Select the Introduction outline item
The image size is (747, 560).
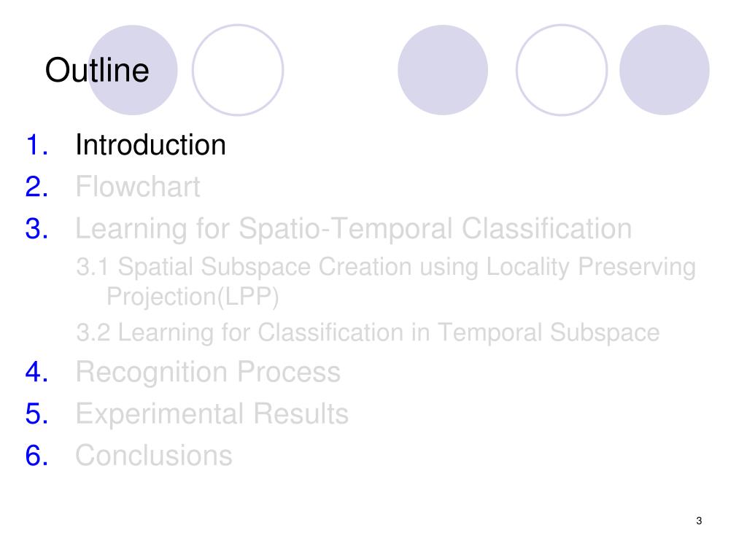pos(150,145)
